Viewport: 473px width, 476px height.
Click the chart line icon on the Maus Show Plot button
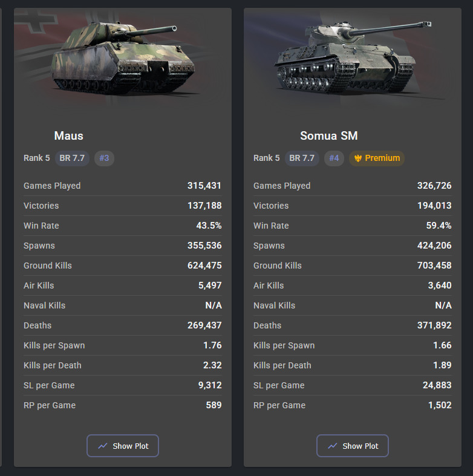pos(103,446)
